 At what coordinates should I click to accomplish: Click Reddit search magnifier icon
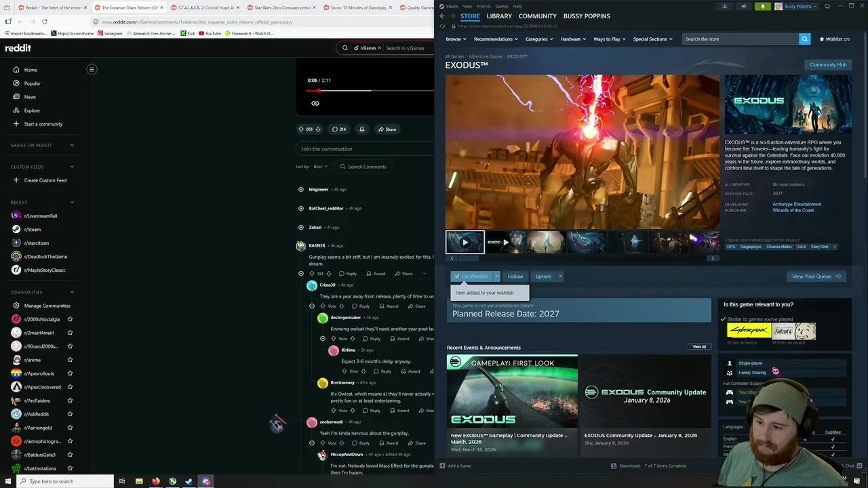tap(345, 48)
